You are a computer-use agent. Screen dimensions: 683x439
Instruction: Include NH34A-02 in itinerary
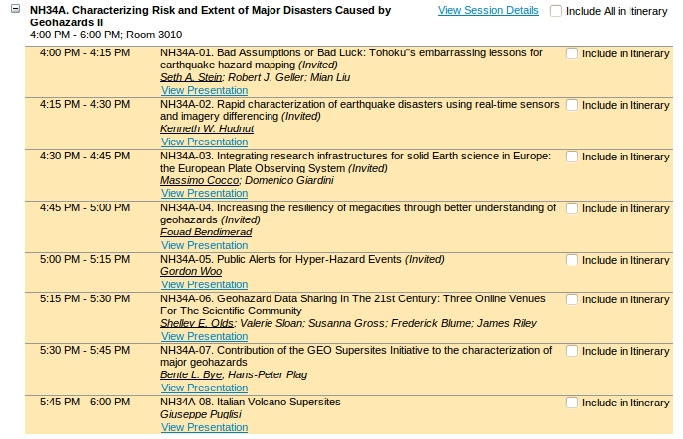click(x=572, y=105)
